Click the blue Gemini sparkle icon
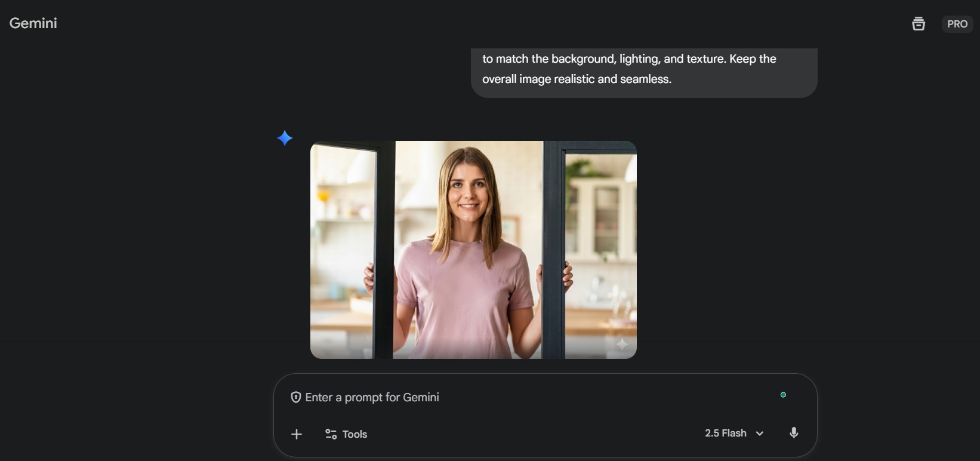The height and width of the screenshot is (461, 980). (285, 138)
